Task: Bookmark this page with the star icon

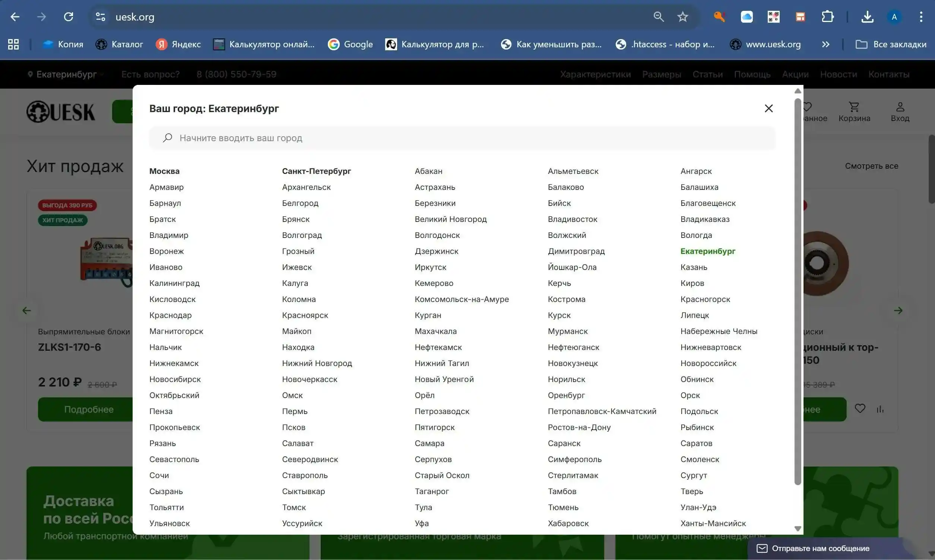Action: (682, 17)
